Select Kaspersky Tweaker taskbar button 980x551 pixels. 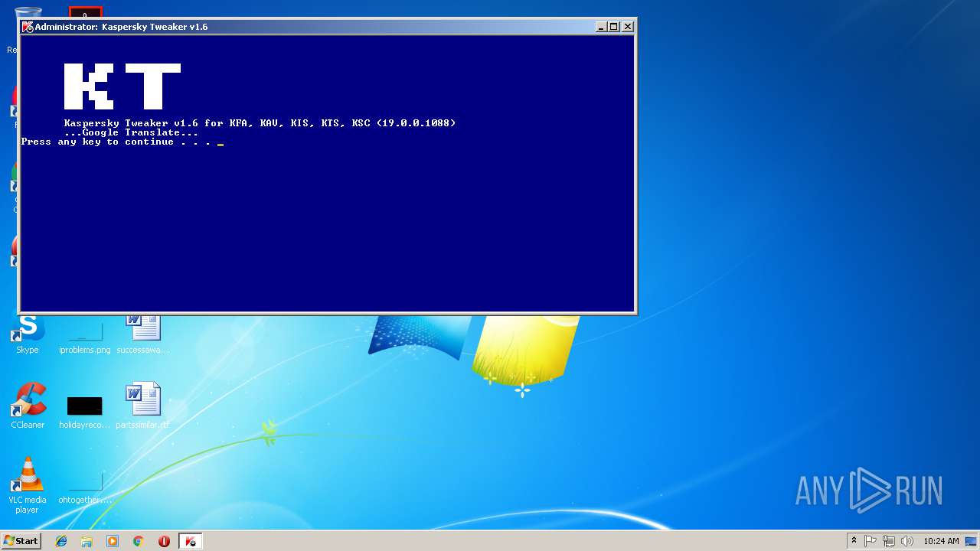coord(190,541)
